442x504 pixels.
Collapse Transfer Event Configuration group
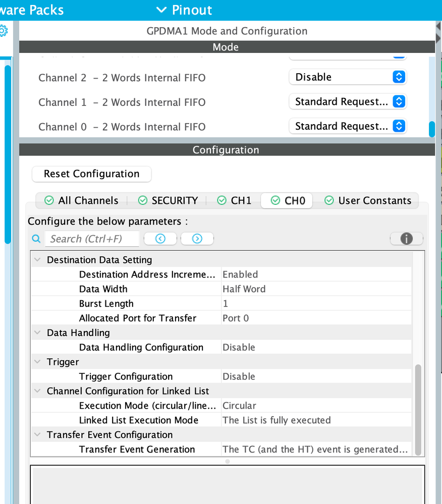coord(38,434)
